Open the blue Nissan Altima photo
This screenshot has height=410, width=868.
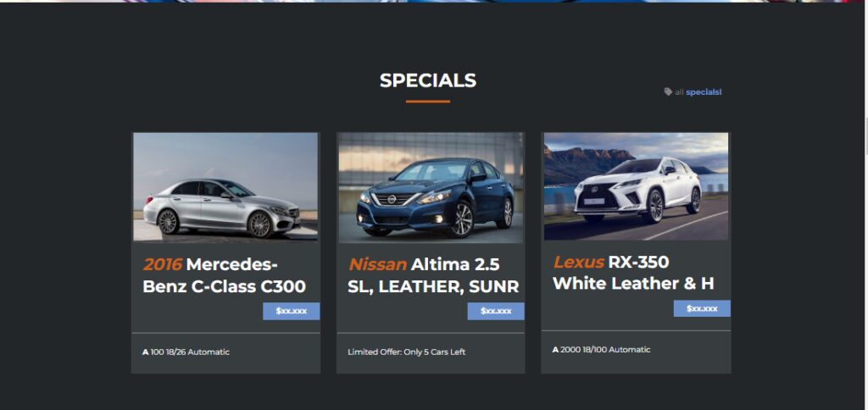(431, 187)
